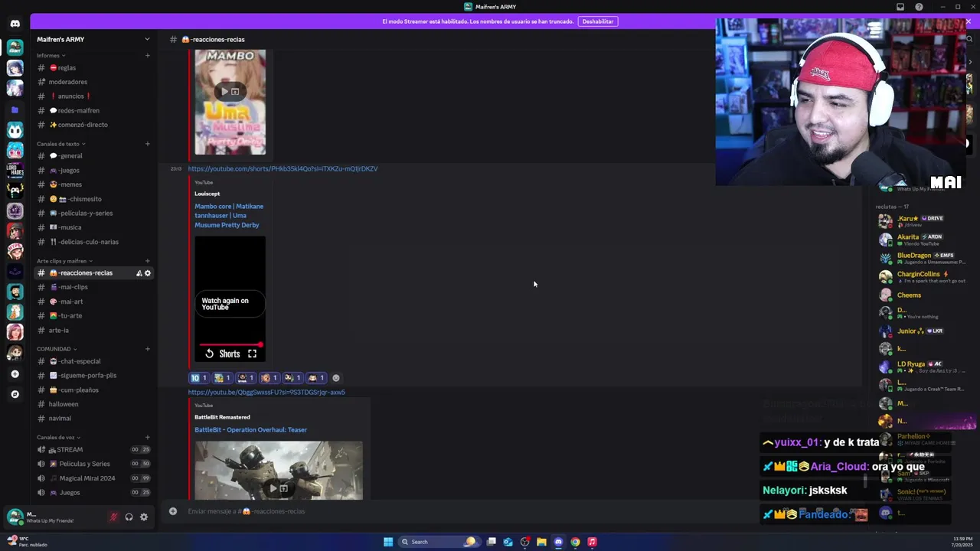The image size is (980, 551).
Task: Open the youtu.be QbggSwxssFU link
Action: pyautogui.click(x=266, y=393)
